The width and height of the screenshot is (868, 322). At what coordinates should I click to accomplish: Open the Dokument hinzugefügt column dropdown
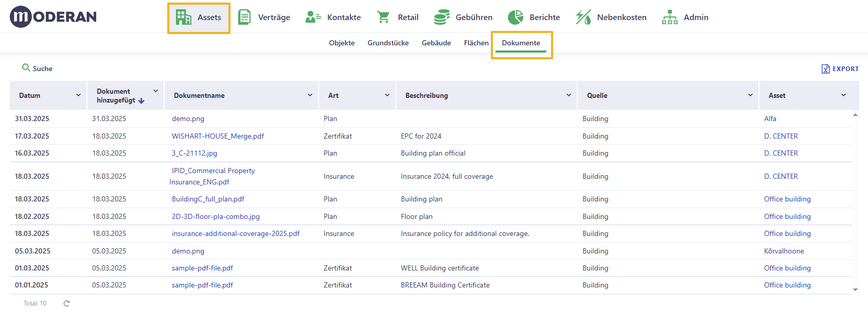coord(155,91)
